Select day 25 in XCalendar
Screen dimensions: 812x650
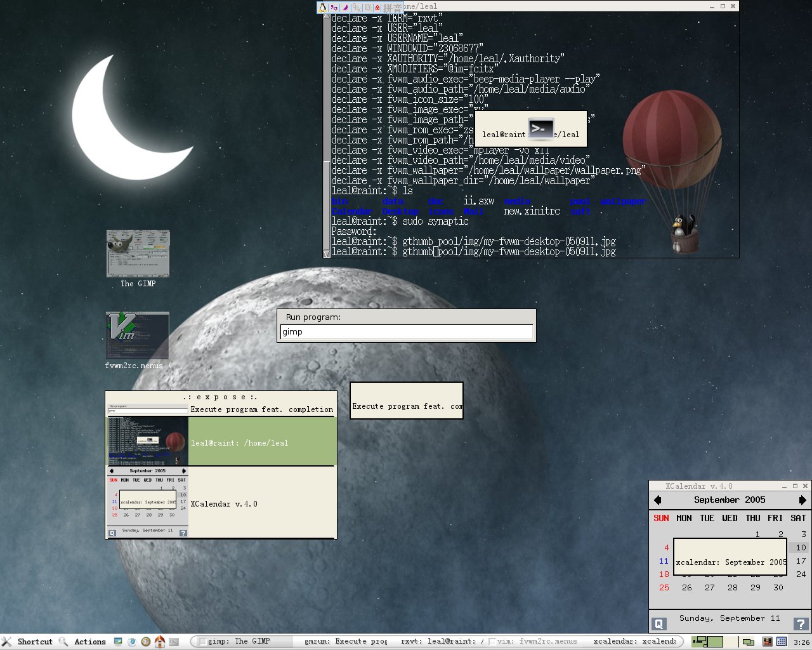664,588
